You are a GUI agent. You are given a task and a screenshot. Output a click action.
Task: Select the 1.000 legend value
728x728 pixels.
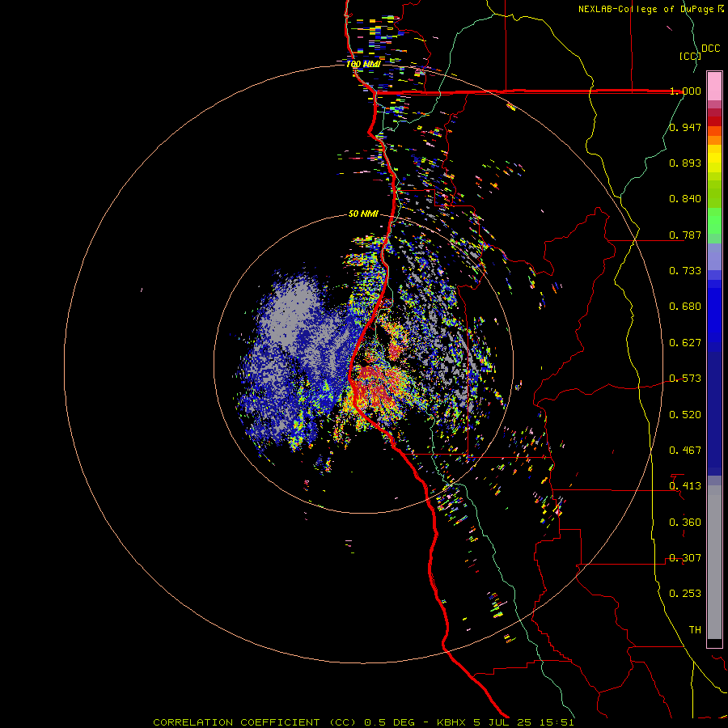click(685, 91)
